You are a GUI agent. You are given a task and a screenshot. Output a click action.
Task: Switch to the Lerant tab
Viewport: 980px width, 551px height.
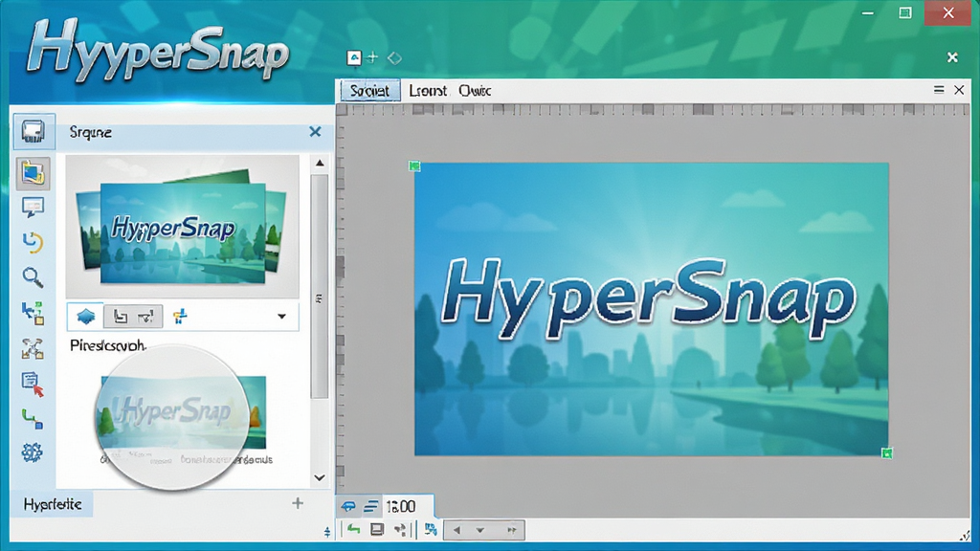(x=428, y=91)
